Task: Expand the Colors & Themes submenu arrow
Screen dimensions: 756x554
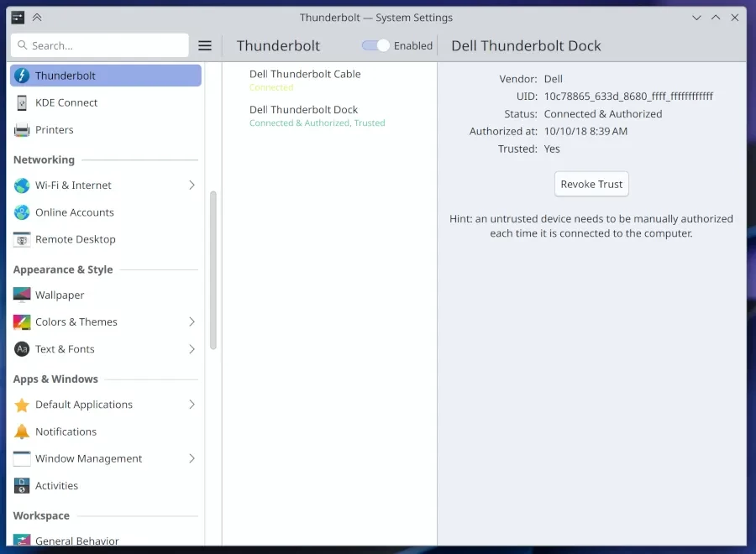Action: tap(192, 321)
